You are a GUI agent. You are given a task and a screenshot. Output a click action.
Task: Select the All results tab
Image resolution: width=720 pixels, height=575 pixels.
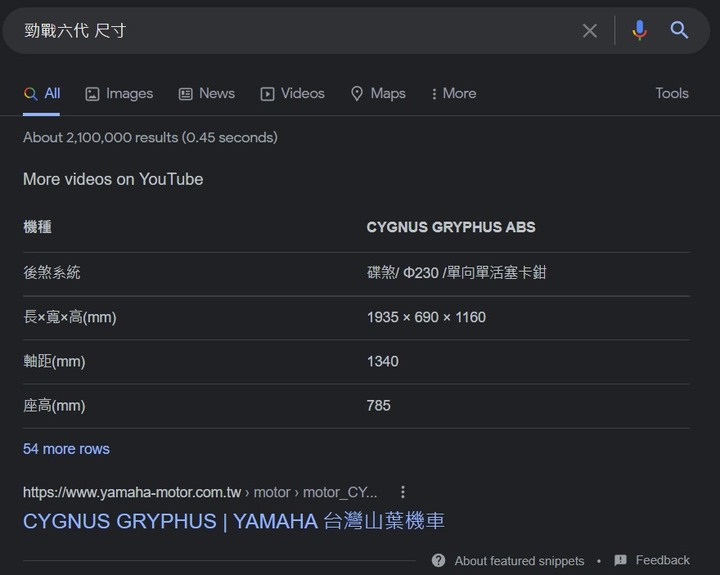(x=42, y=94)
